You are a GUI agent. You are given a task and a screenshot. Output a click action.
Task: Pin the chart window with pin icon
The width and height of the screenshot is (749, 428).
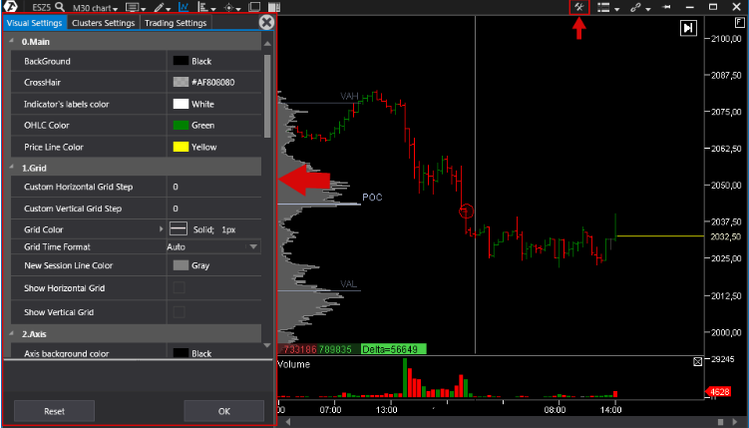pyautogui.click(x=666, y=7)
